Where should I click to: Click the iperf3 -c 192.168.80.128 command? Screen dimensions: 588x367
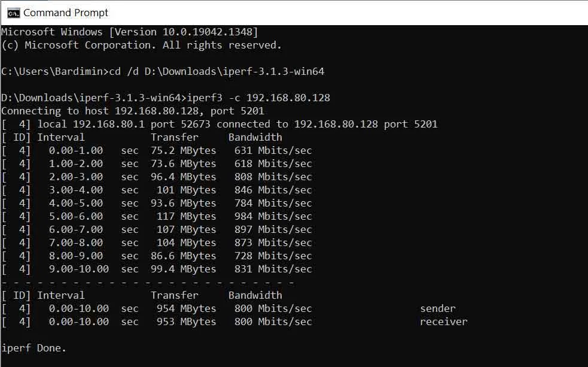click(258, 98)
